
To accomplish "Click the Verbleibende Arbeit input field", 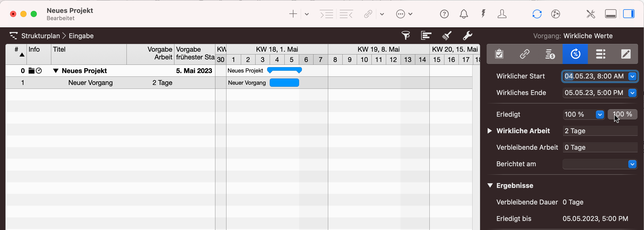I will [600, 147].
